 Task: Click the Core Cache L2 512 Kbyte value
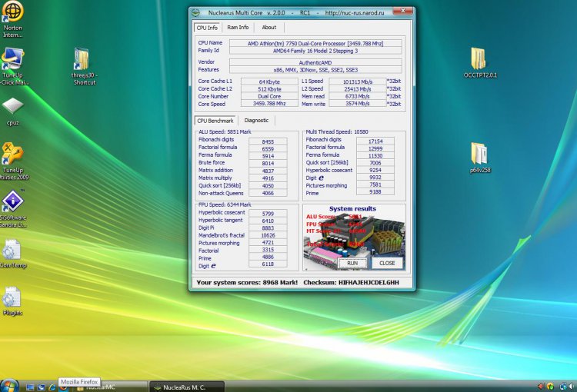point(269,89)
